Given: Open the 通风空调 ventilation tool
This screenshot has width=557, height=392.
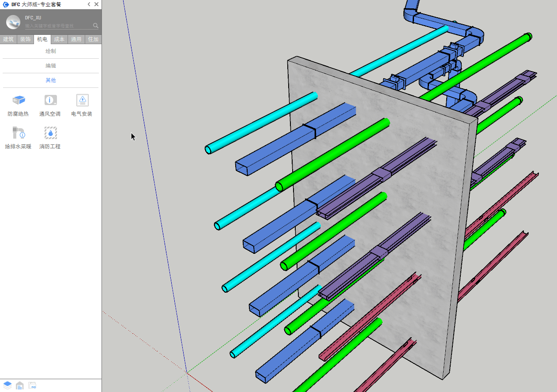Looking at the screenshot, I should click(x=50, y=101).
